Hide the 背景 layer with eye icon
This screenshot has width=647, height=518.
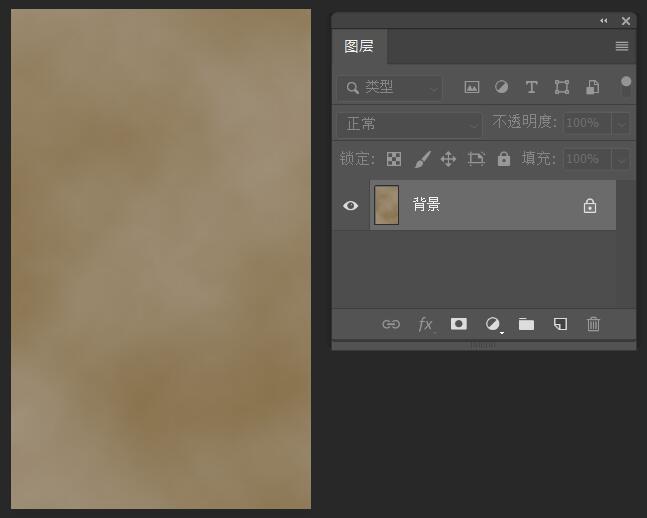click(x=350, y=205)
